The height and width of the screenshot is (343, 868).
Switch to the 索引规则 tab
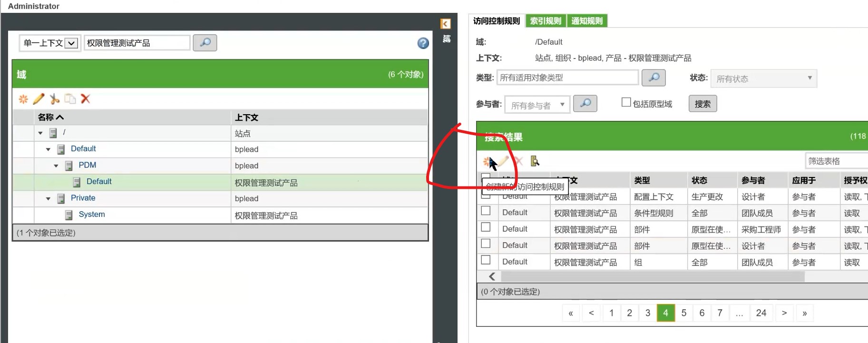[546, 21]
